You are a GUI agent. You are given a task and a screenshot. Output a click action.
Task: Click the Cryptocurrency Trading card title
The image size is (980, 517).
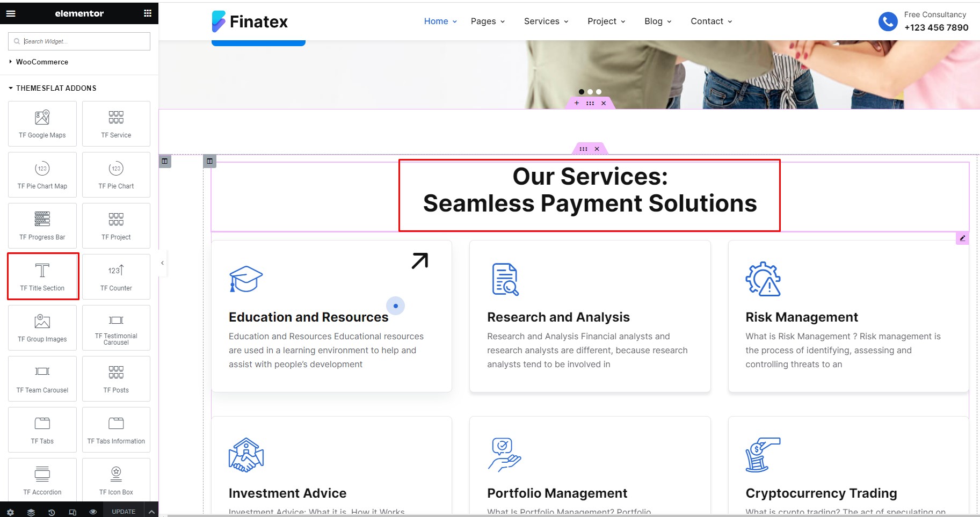821,493
